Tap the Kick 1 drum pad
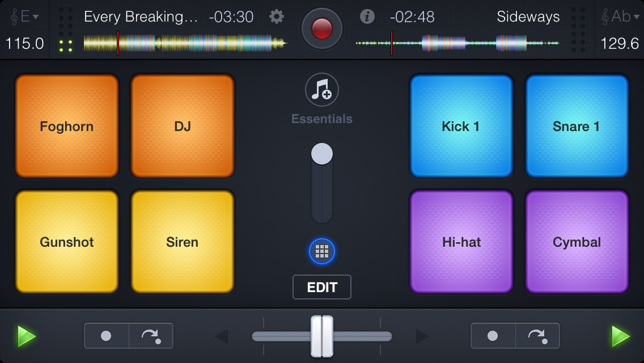The height and width of the screenshot is (363, 644). [461, 126]
